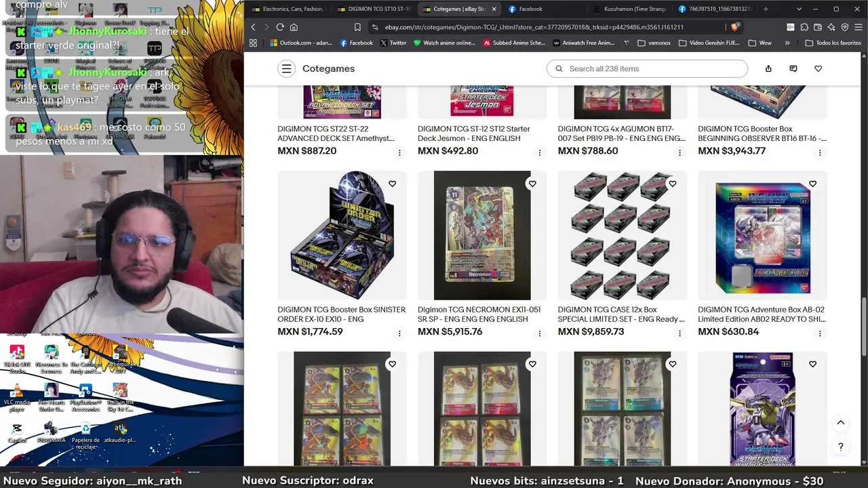
Task: Jump to top with the up-arrow button
Action: 840,423
